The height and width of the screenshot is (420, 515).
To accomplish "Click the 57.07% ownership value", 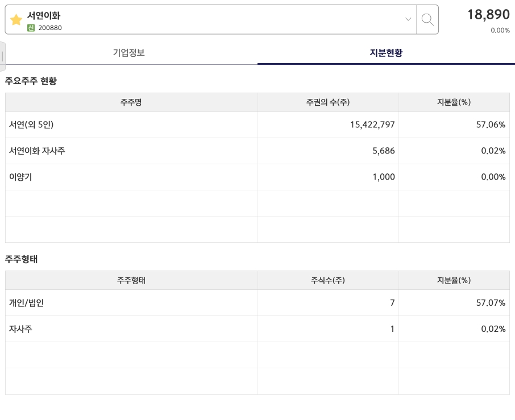I will tap(491, 303).
